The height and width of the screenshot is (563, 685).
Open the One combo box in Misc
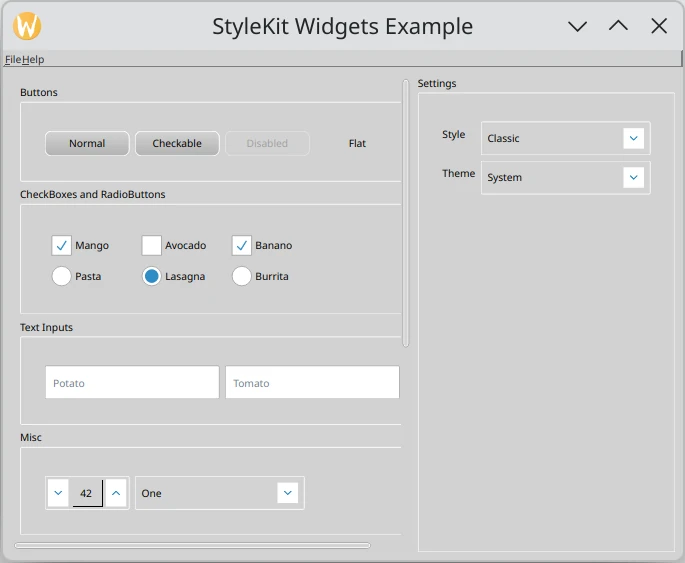pos(220,493)
